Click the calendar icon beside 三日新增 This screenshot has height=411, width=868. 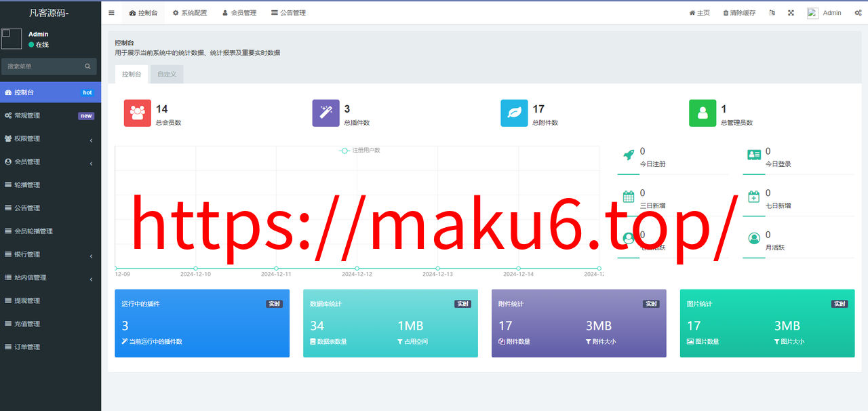(629, 197)
